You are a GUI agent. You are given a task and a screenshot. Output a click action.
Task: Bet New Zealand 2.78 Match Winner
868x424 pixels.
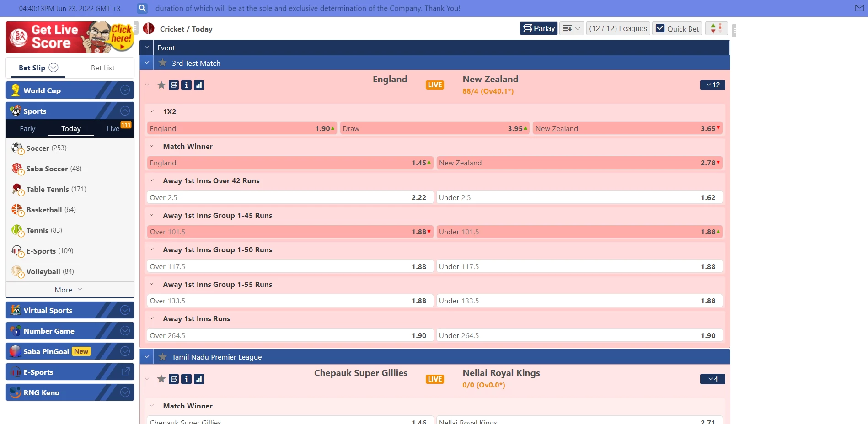point(579,163)
